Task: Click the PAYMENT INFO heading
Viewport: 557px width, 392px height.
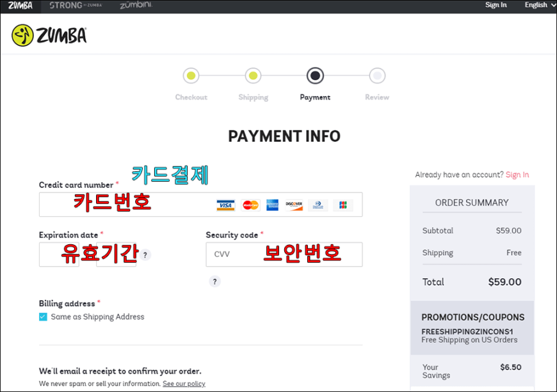Action: pos(284,136)
